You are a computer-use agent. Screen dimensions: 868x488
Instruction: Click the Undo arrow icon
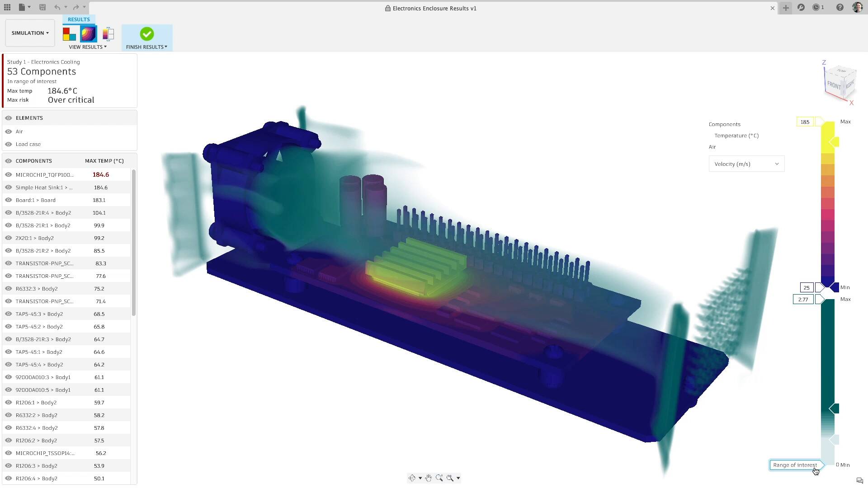tap(57, 7)
